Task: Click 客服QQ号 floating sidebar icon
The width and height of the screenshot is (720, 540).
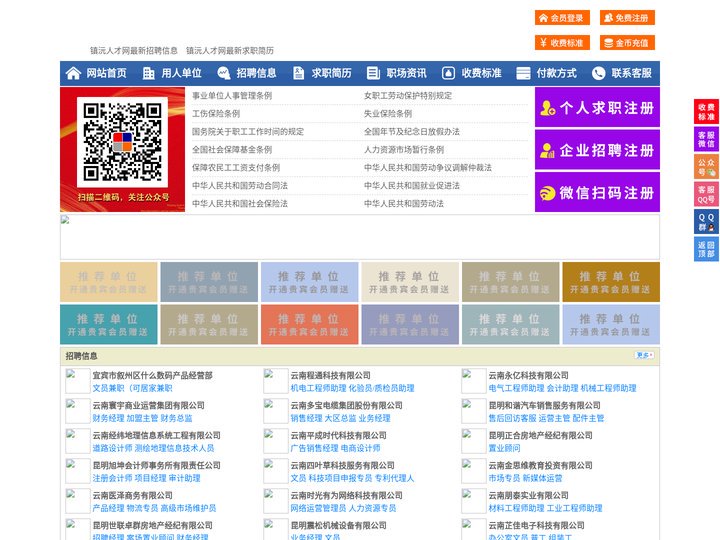Action: pyautogui.click(x=706, y=194)
